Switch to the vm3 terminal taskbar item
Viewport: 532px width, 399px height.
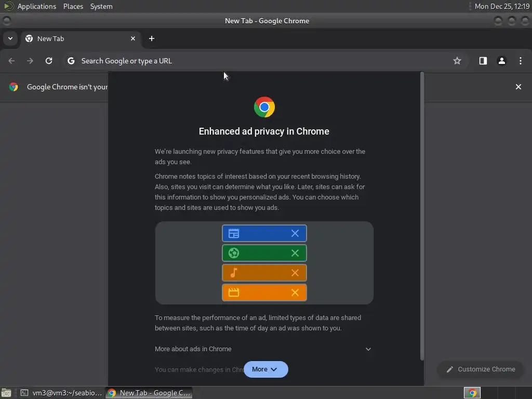pyautogui.click(x=61, y=393)
